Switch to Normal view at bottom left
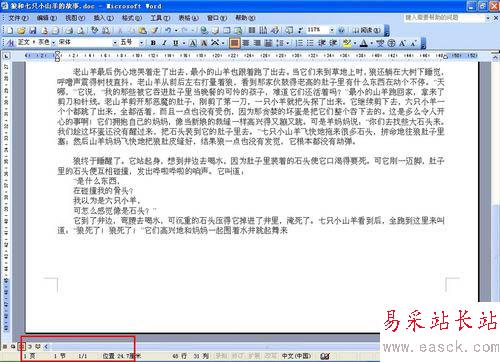This screenshot has height=362, width=500. [5, 347]
